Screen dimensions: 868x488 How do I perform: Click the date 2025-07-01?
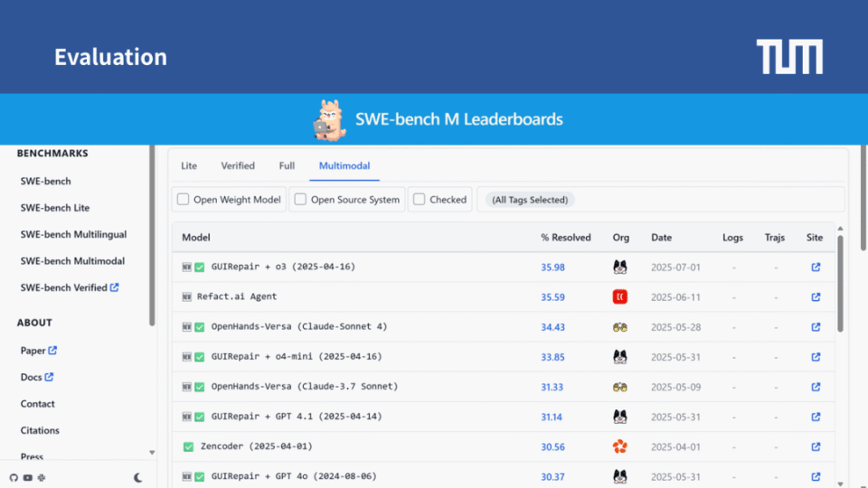(x=676, y=267)
